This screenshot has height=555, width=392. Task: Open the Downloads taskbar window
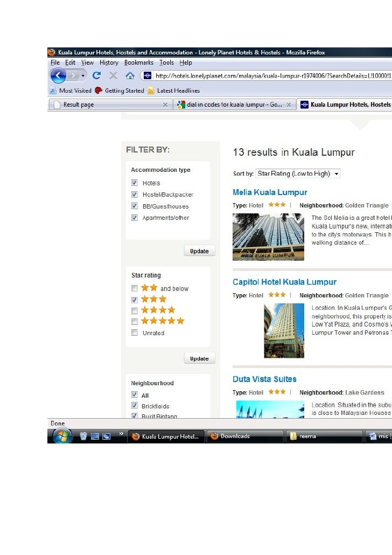pyautogui.click(x=245, y=436)
